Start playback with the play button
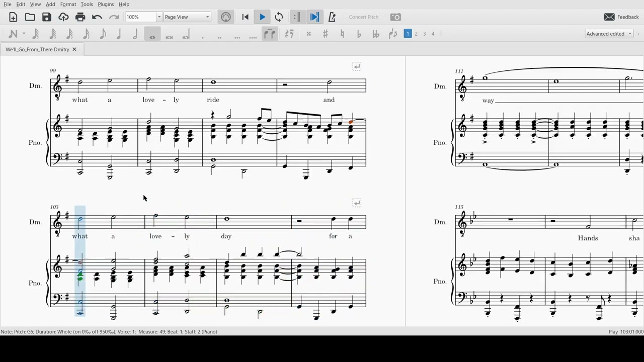The height and width of the screenshot is (362, 644). [x=262, y=17]
